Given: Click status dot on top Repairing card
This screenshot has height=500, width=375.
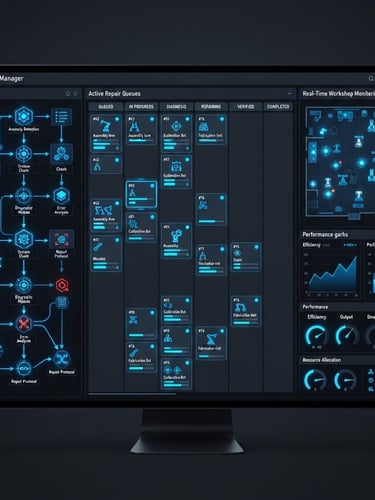Looking at the screenshot, I should coord(222,119).
